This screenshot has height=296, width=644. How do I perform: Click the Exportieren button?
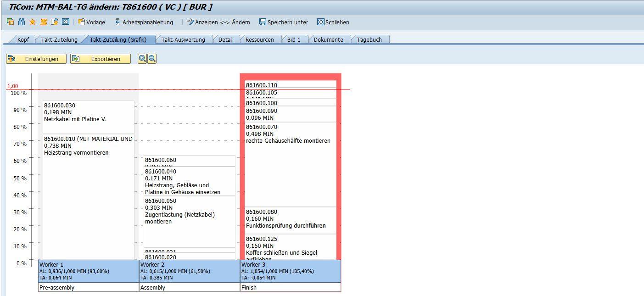[101, 59]
